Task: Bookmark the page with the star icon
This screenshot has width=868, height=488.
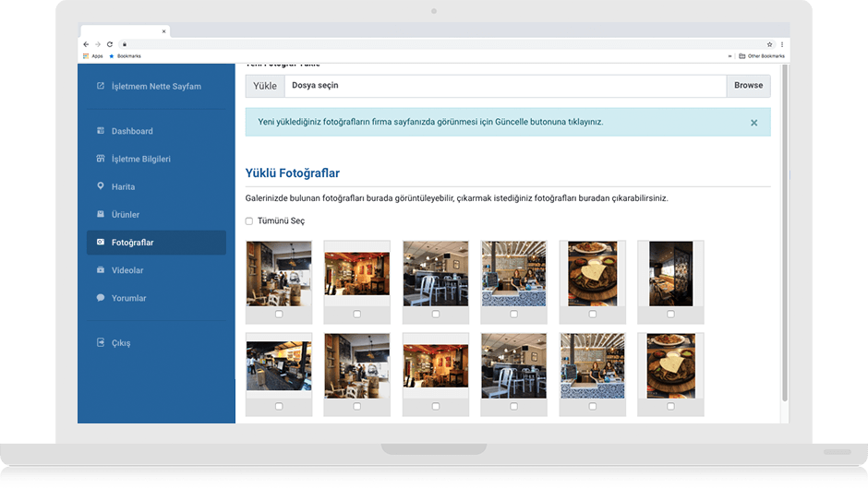Action: click(769, 44)
